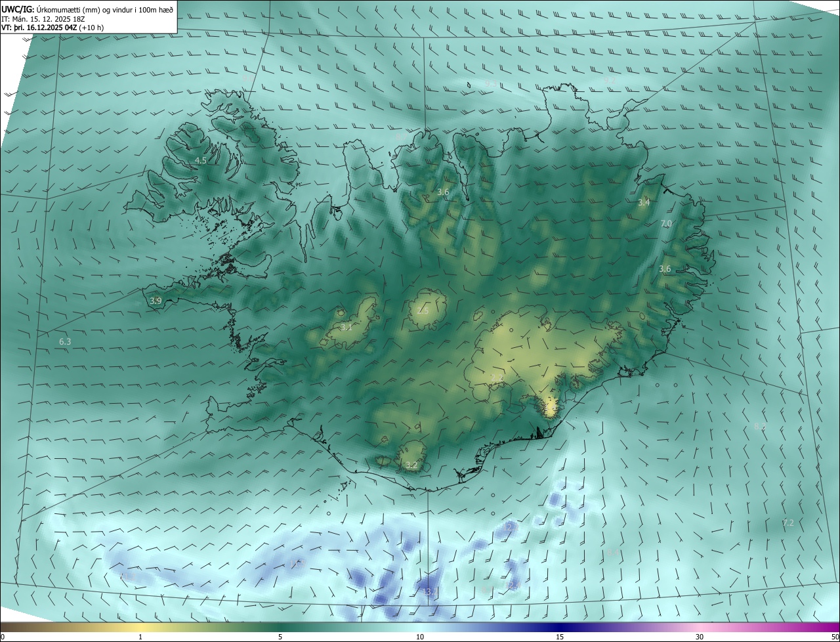The height and width of the screenshot is (642, 840).
Task: Click the faint 2.2 value on Vatnajökull glacier
Action: click(496, 378)
